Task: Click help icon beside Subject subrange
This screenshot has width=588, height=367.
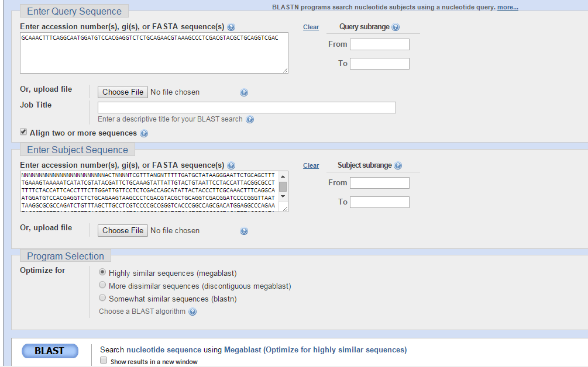Action: pyautogui.click(x=398, y=166)
